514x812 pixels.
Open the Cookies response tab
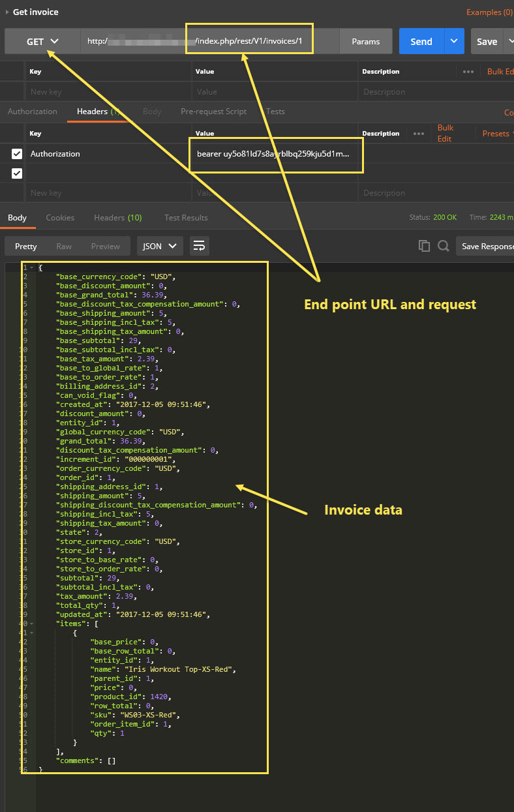coord(60,218)
